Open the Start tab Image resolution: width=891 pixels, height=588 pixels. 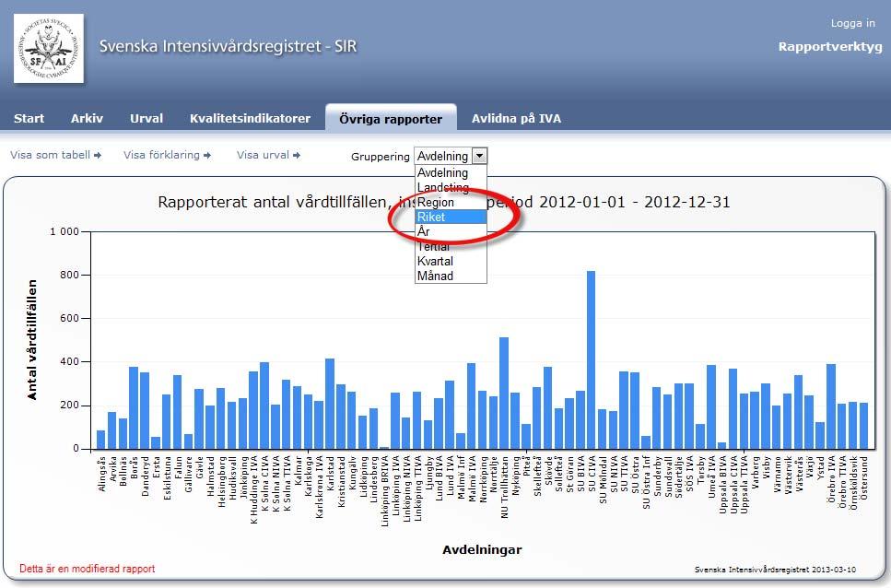(29, 118)
